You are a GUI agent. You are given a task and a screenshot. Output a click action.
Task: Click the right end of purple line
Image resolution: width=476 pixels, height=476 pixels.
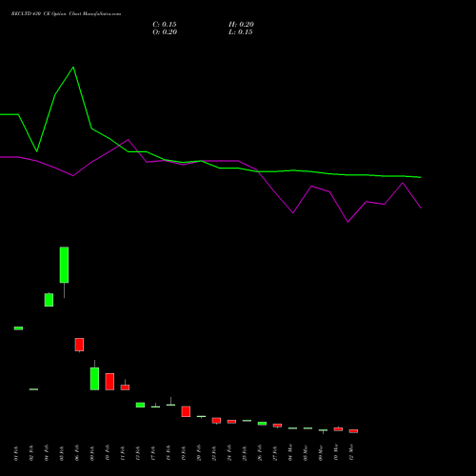tap(421, 208)
